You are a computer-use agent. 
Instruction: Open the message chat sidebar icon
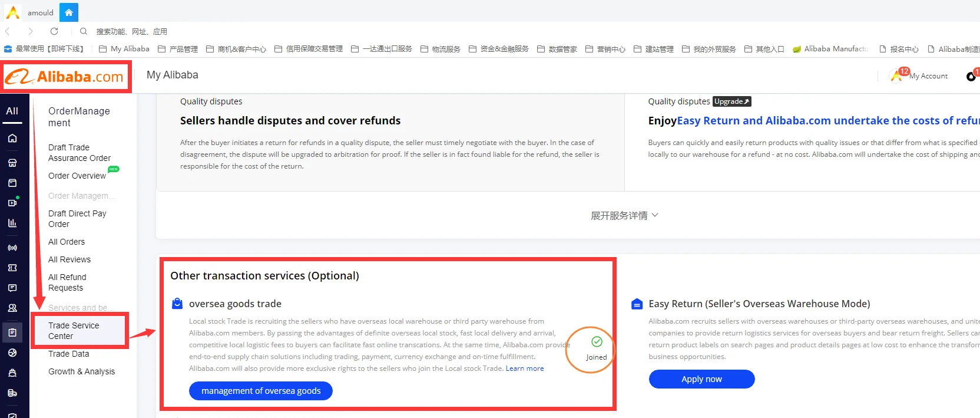(x=12, y=288)
